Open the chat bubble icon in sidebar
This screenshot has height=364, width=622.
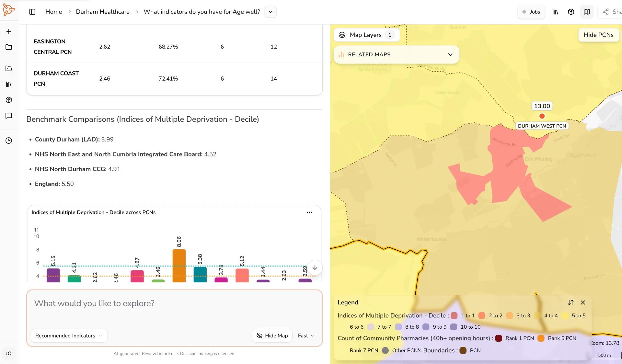pos(9,116)
